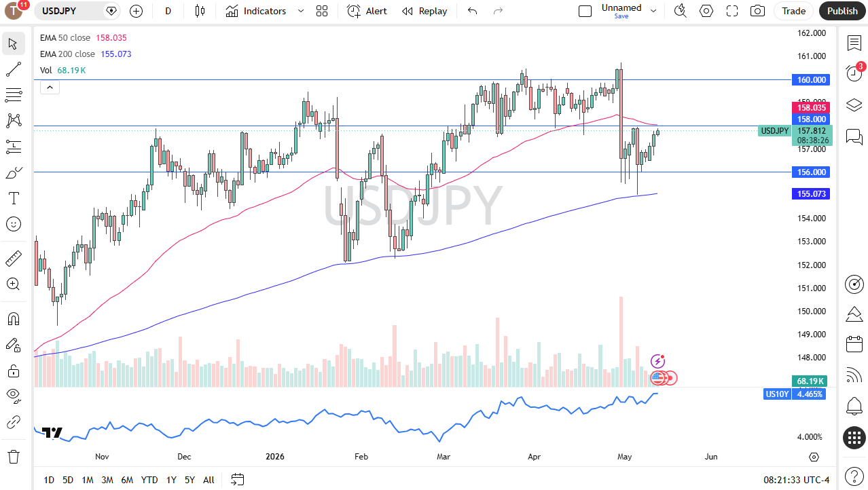Screen dimensions: 868x490
Task: Open the chart patterns tool
Action: (14, 120)
